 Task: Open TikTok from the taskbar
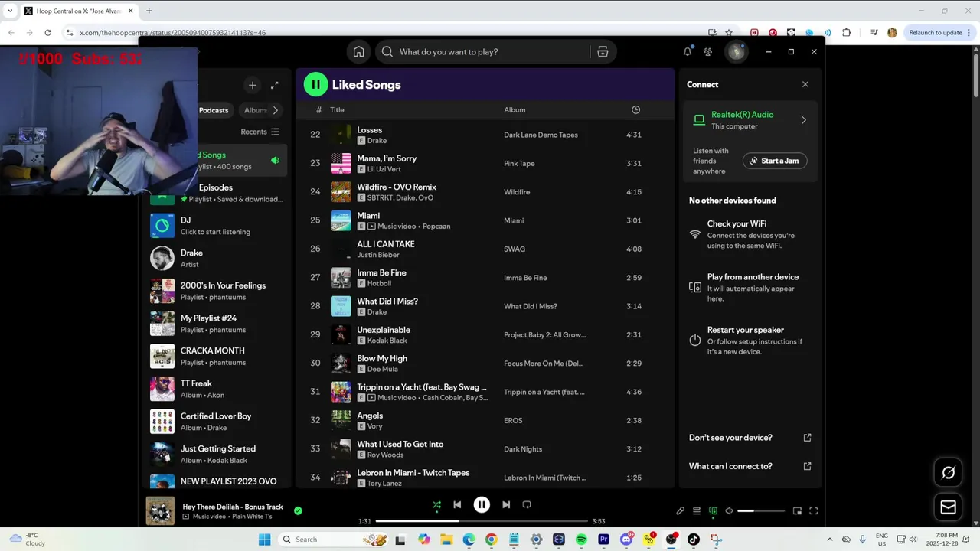[694, 540]
